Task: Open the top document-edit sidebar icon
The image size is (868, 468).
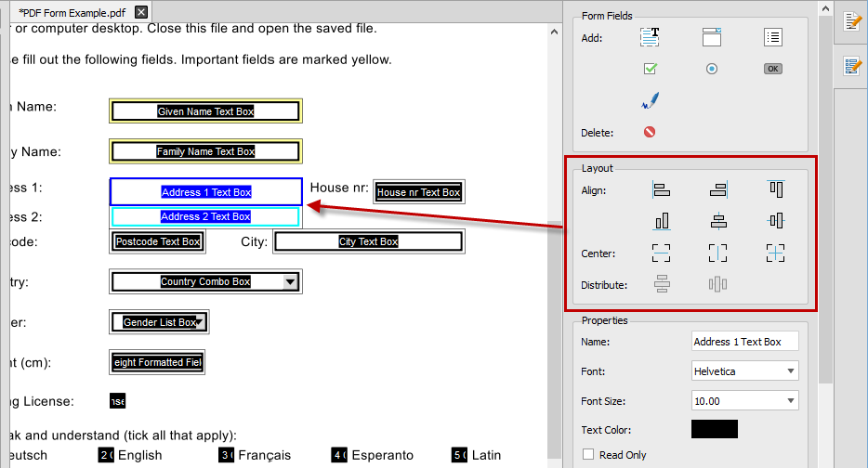Action: (852, 21)
